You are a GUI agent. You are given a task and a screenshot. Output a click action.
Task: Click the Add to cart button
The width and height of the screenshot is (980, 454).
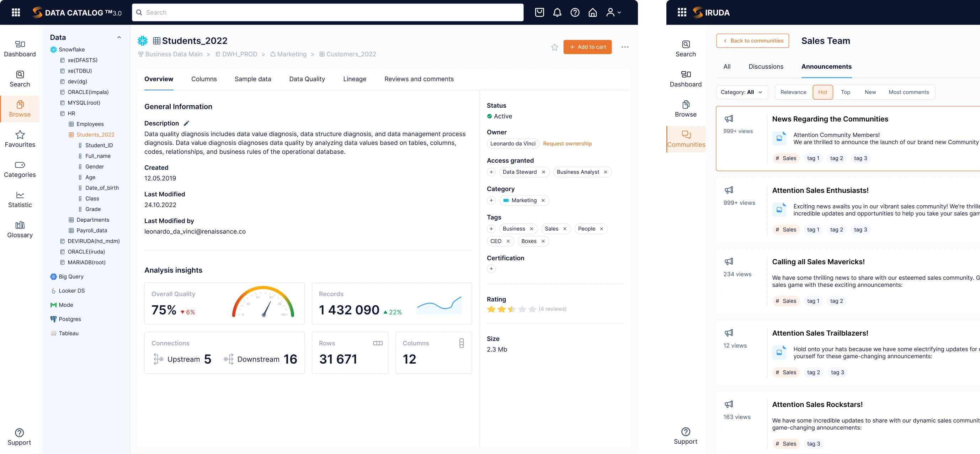(x=587, y=47)
